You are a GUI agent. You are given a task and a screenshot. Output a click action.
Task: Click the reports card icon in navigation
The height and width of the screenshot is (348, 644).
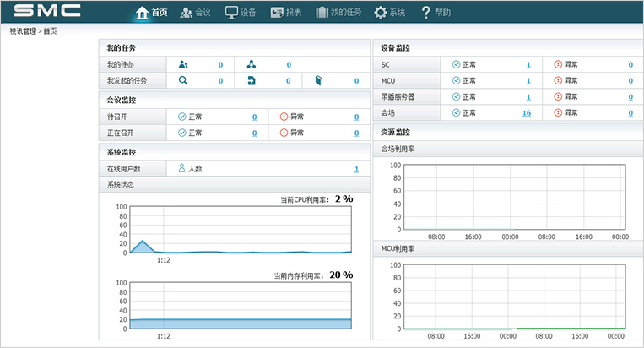click(x=277, y=13)
